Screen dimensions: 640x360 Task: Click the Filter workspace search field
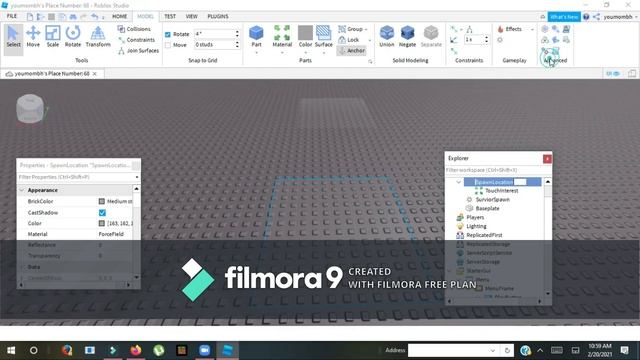498,170
